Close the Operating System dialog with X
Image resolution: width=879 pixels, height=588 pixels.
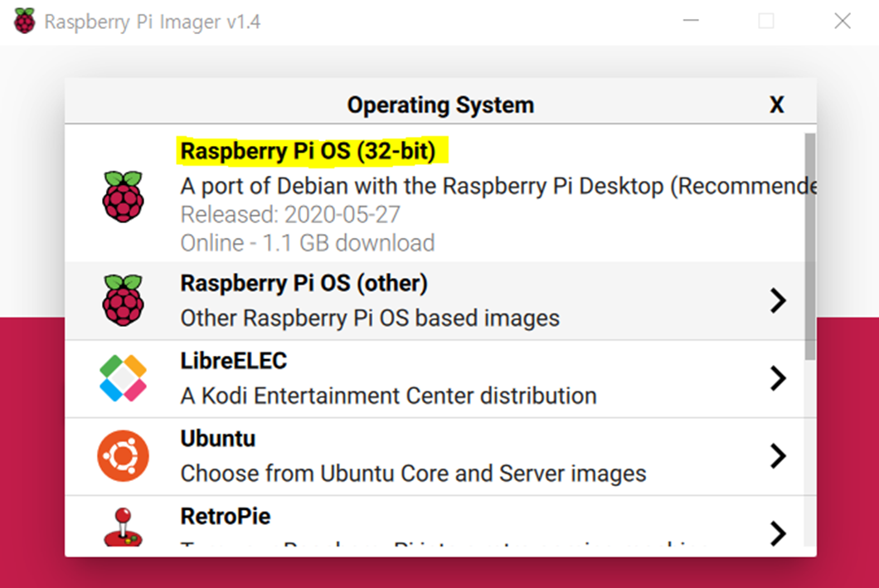pos(776,104)
